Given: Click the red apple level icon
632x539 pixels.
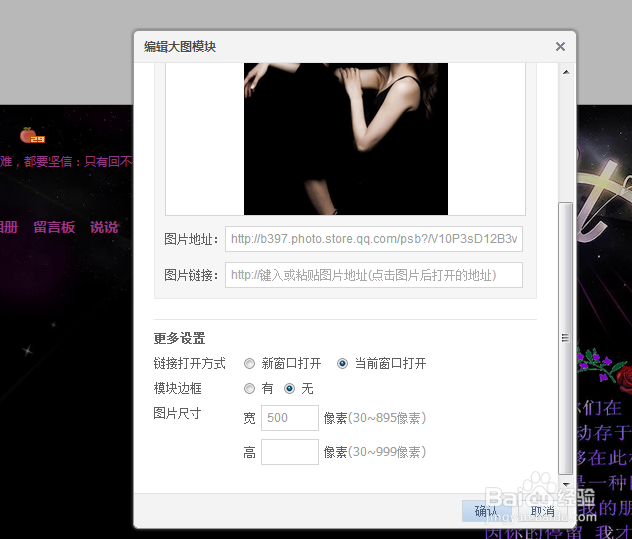Looking at the screenshot, I should tap(32, 135).
